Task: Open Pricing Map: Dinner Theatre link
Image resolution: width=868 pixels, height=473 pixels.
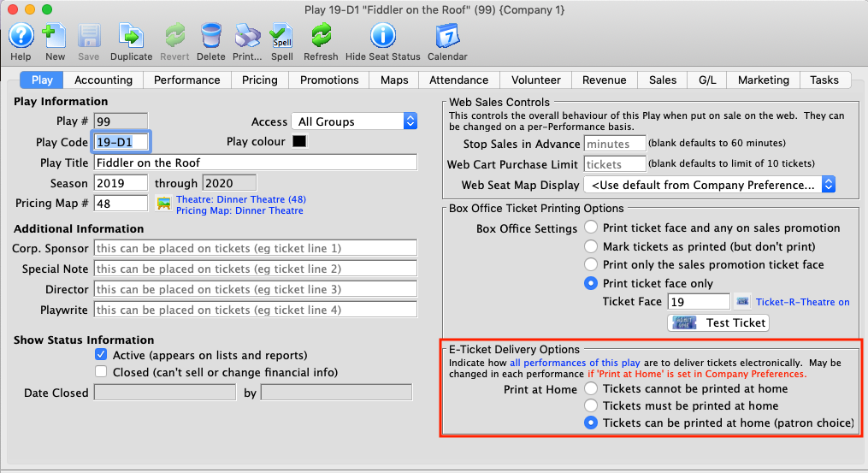Action: (239, 210)
